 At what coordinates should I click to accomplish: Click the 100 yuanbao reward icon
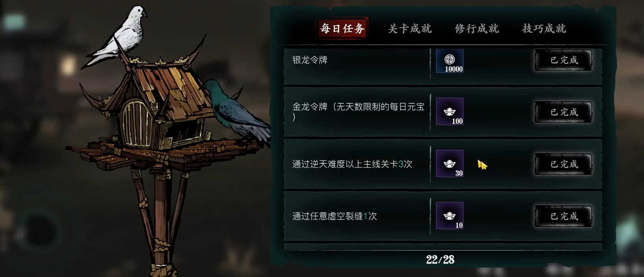(x=450, y=111)
